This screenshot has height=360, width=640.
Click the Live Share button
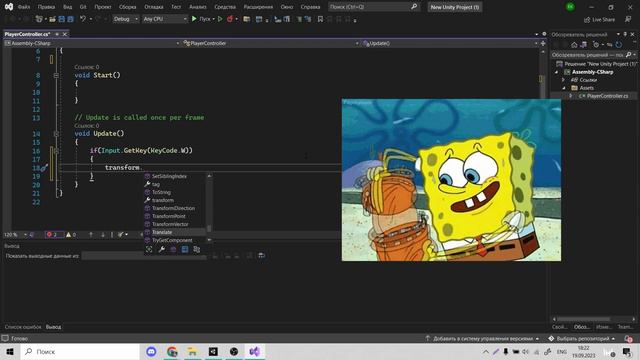[599, 20]
